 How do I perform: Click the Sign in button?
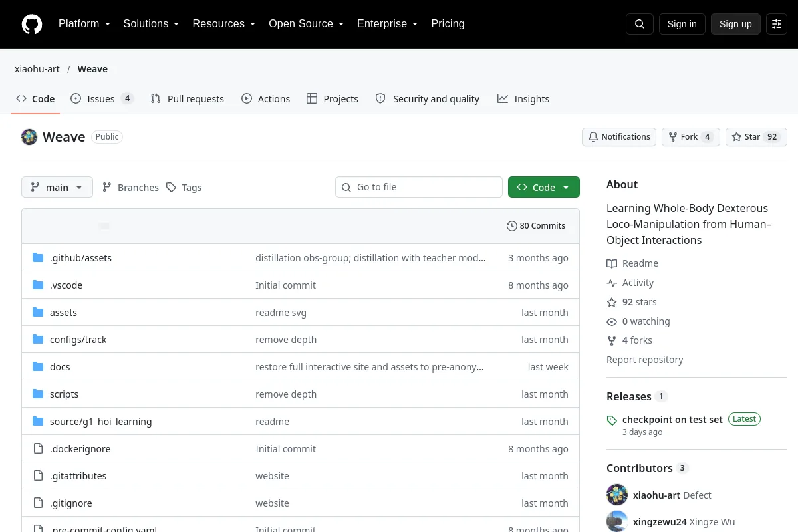point(682,24)
